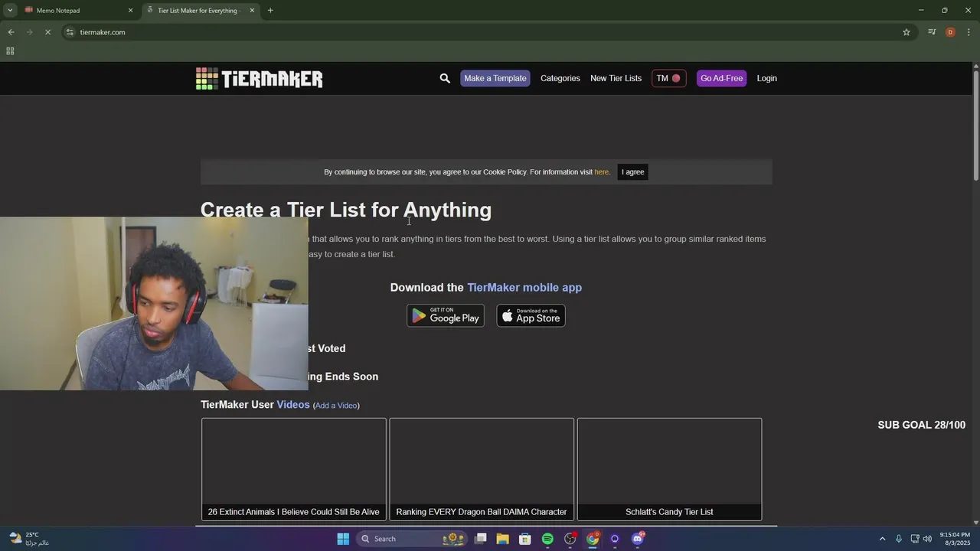This screenshot has height=551, width=980.
Task: Close the Memo Notepad tab
Action: point(130,11)
